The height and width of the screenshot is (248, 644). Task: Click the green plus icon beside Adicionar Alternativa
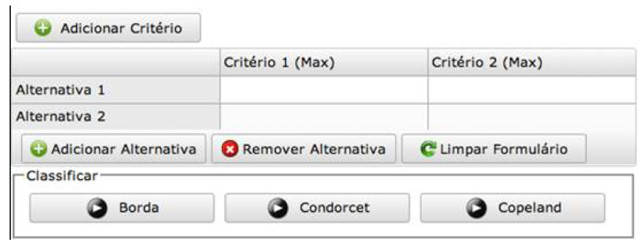pyautogui.click(x=39, y=149)
